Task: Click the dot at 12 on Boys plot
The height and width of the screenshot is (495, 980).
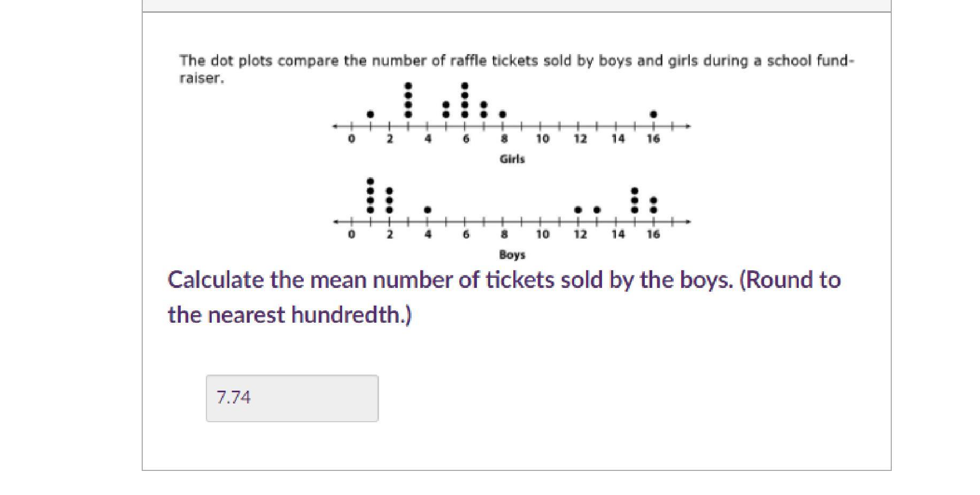Action: click(x=578, y=210)
